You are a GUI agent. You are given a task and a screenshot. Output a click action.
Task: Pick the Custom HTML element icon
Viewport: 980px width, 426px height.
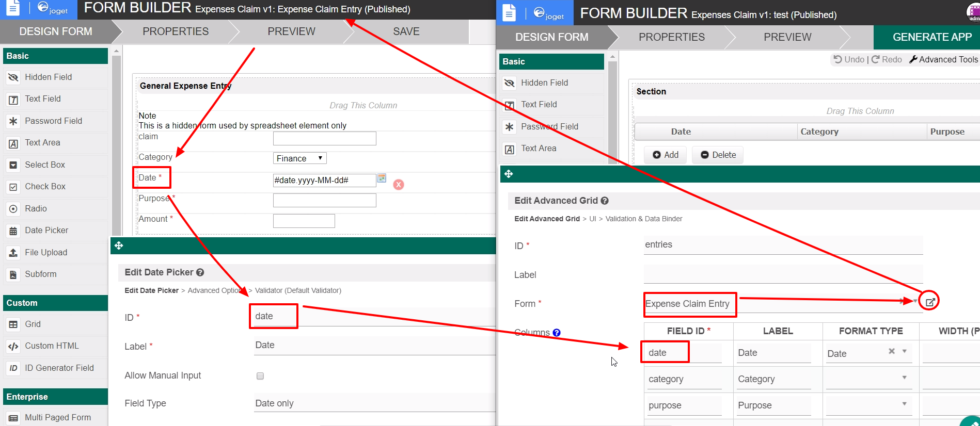pos(13,346)
